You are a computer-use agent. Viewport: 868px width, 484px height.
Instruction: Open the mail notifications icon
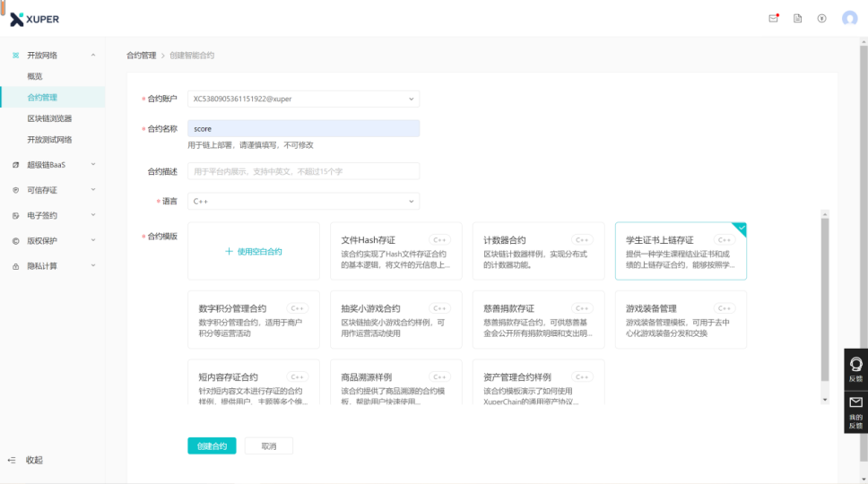pyautogui.click(x=774, y=19)
